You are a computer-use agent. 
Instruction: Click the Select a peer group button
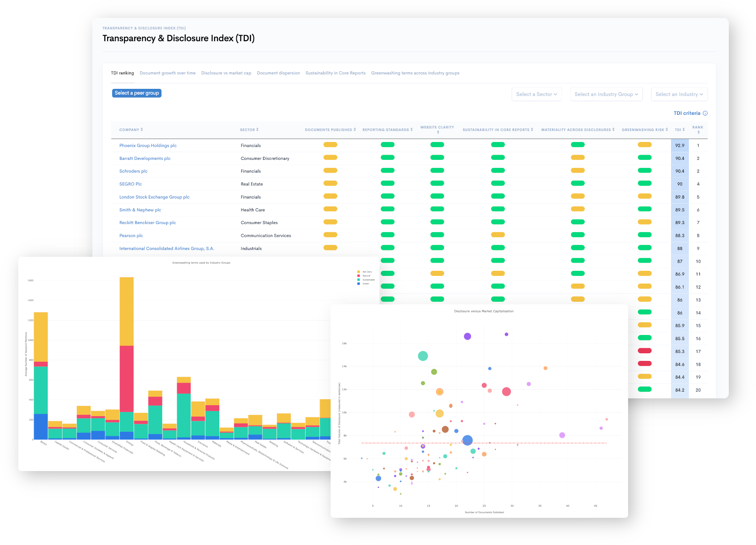pyautogui.click(x=137, y=93)
